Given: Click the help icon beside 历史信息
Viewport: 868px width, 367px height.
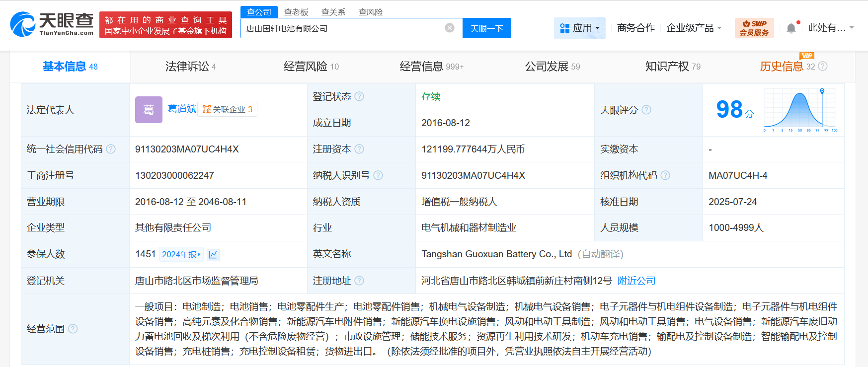Looking at the screenshot, I should (x=823, y=66).
